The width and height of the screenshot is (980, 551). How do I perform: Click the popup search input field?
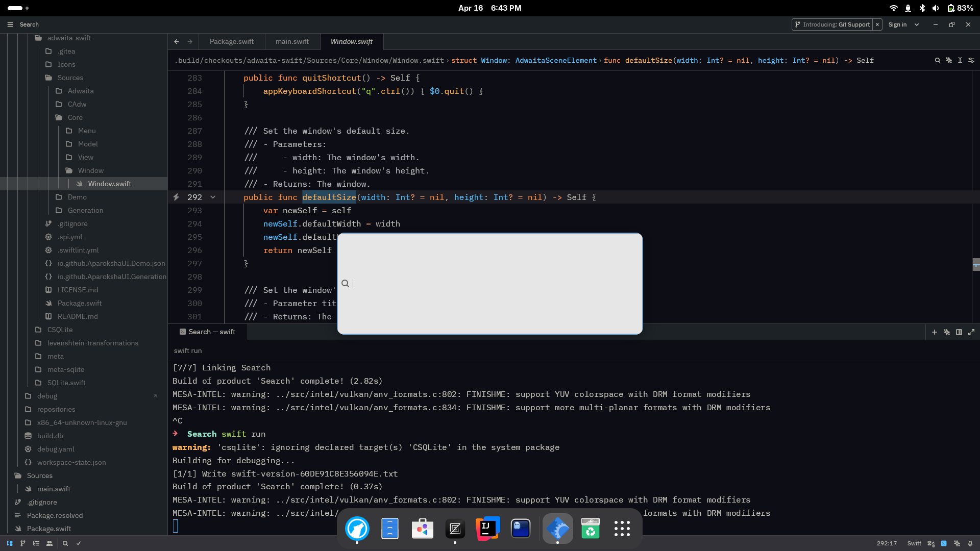[490, 283]
